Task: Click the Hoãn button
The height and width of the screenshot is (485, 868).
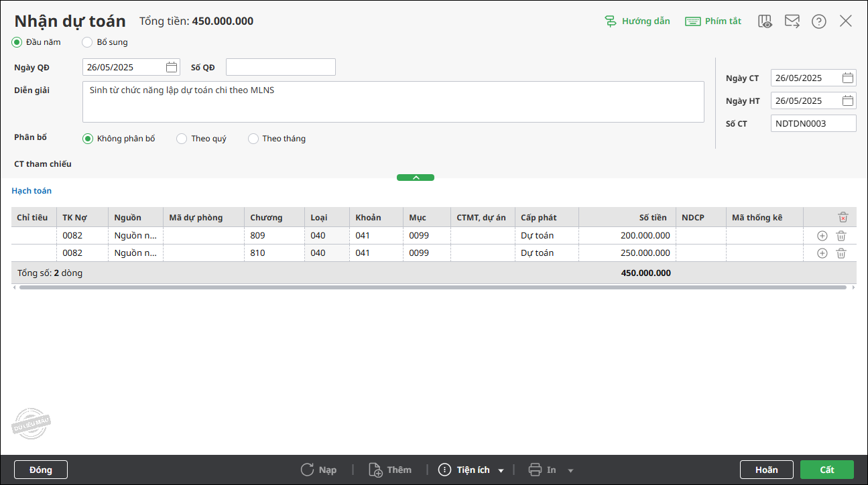Action: [x=767, y=470]
